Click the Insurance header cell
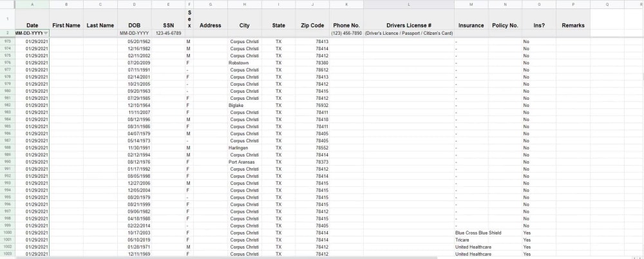This screenshot has height=259, width=644. coord(471,19)
